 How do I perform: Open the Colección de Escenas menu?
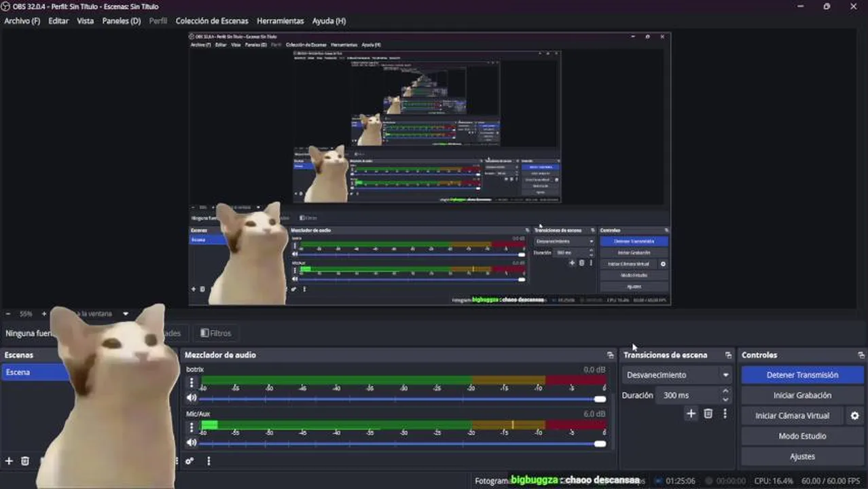point(212,21)
